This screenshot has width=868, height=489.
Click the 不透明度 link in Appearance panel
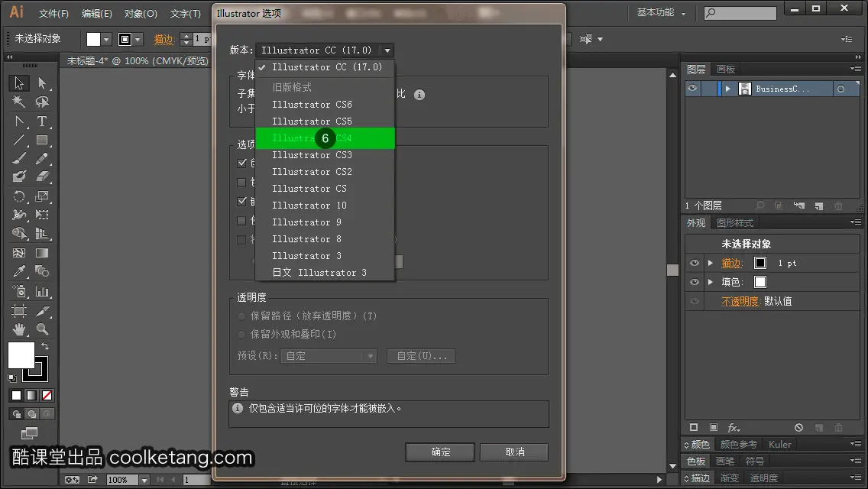click(x=740, y=301)
